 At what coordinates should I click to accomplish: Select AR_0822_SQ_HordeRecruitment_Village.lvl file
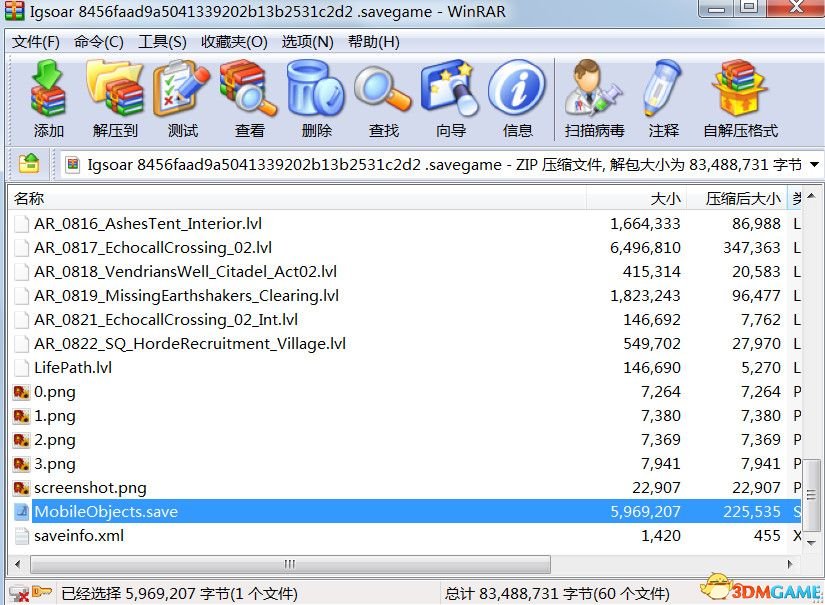[x=190, y=344]
